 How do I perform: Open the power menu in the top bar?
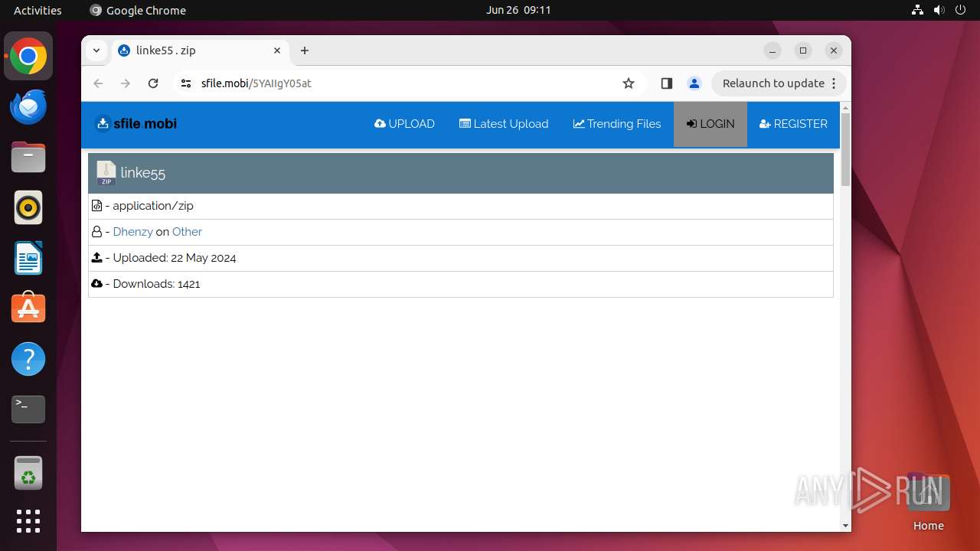(960, 10)
